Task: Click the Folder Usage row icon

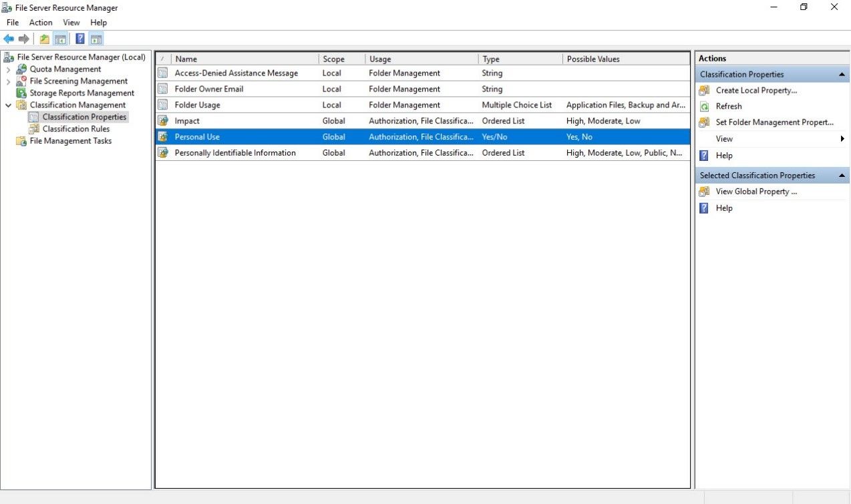Action: [163, 105]
